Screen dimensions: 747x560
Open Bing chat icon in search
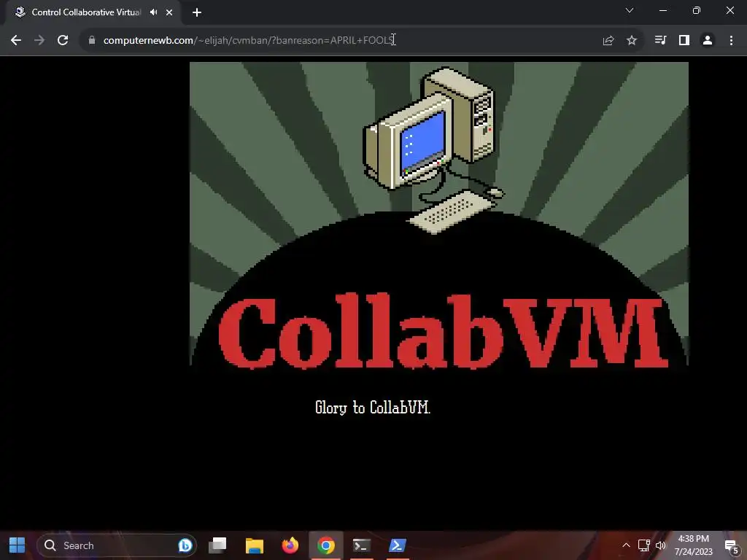click(x=185, y=545)
